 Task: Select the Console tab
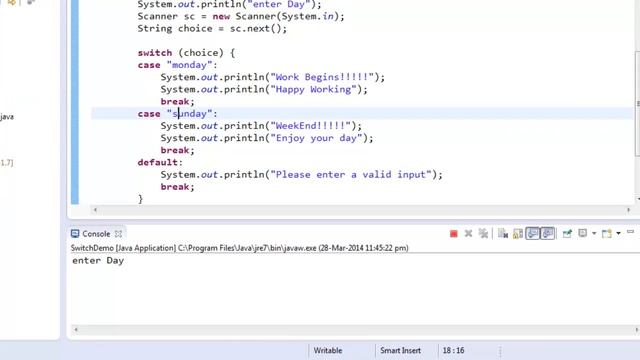(96, 234)
